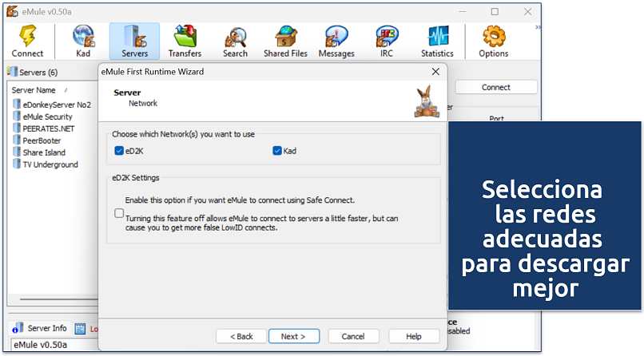Uncheck the eD2K network checkbox
The image size is (644, 356).
[x=119, y=151]
